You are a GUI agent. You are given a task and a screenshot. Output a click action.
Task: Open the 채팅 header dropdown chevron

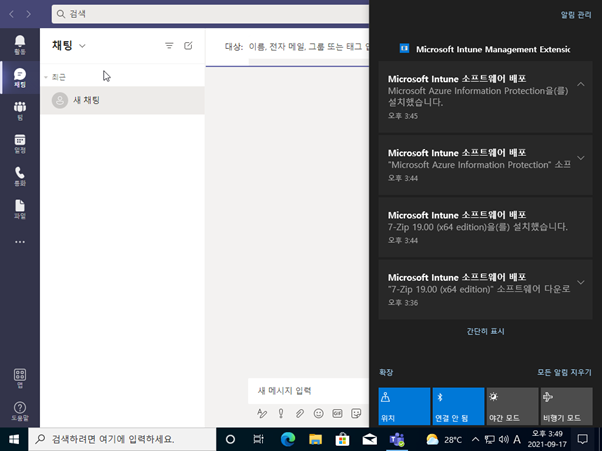point(82,46)
